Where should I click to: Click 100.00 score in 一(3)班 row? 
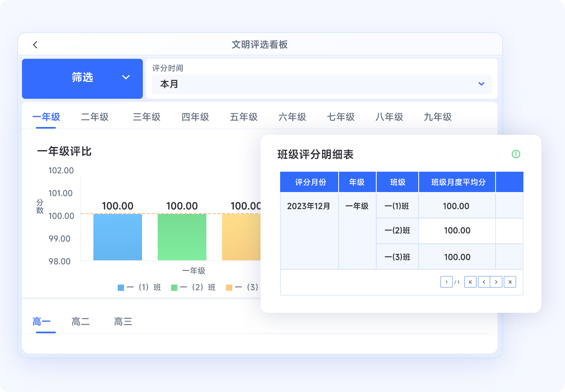pos(457,257)
